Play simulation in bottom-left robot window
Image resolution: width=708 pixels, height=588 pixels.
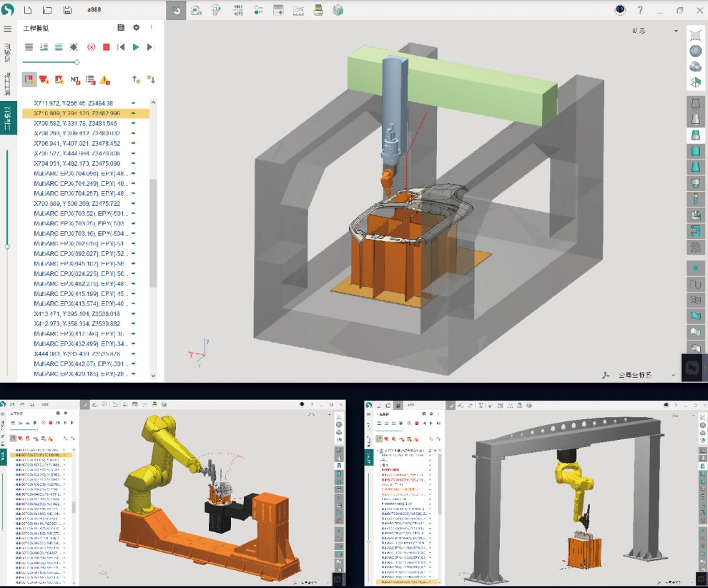[66, 423]
